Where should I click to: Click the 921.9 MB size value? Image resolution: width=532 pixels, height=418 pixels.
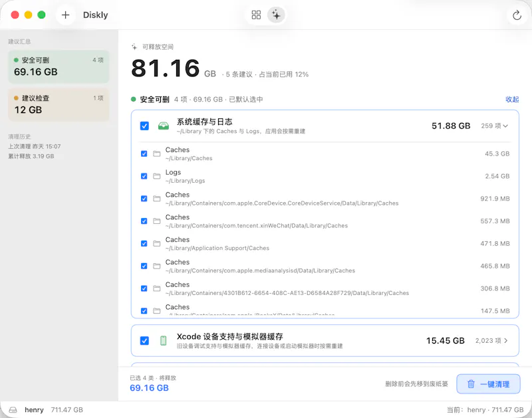(495, 199)
